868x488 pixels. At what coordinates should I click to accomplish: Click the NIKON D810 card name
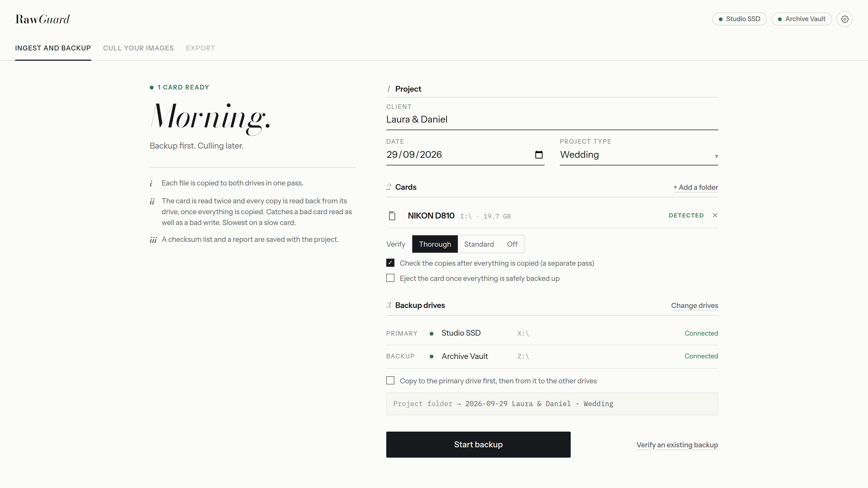pos(431,216)
